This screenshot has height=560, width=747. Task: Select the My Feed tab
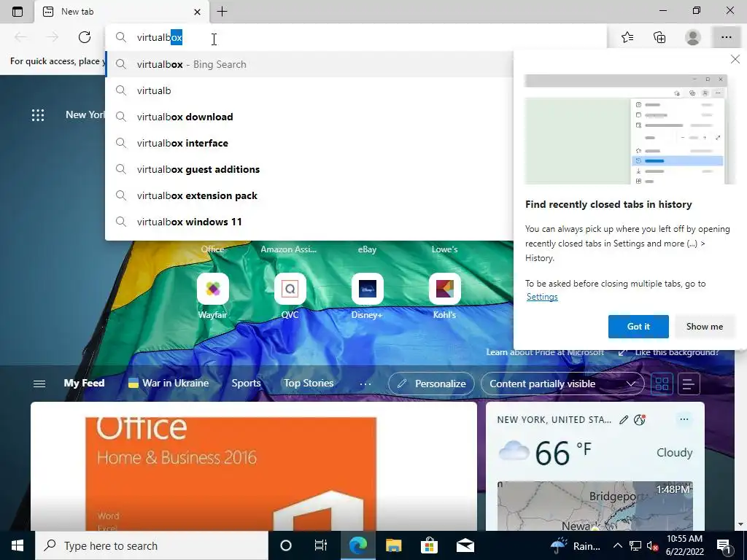(x=85, y=384)
